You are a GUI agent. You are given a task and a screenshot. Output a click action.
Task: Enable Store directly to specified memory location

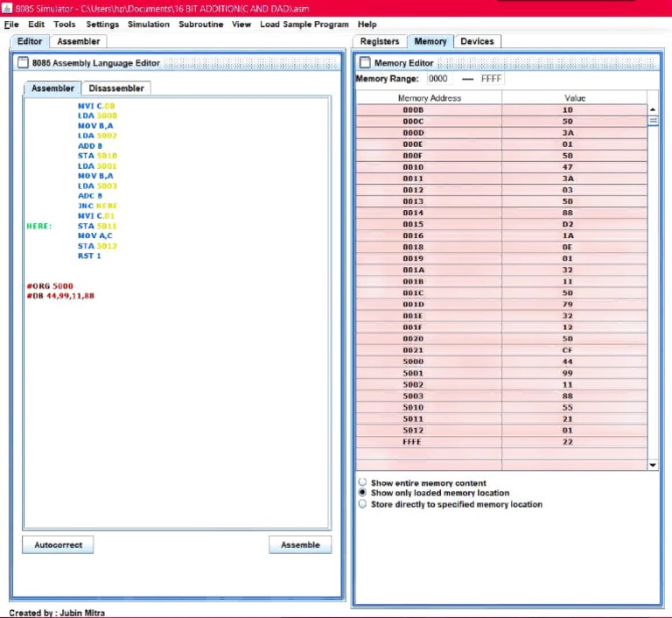363,504
